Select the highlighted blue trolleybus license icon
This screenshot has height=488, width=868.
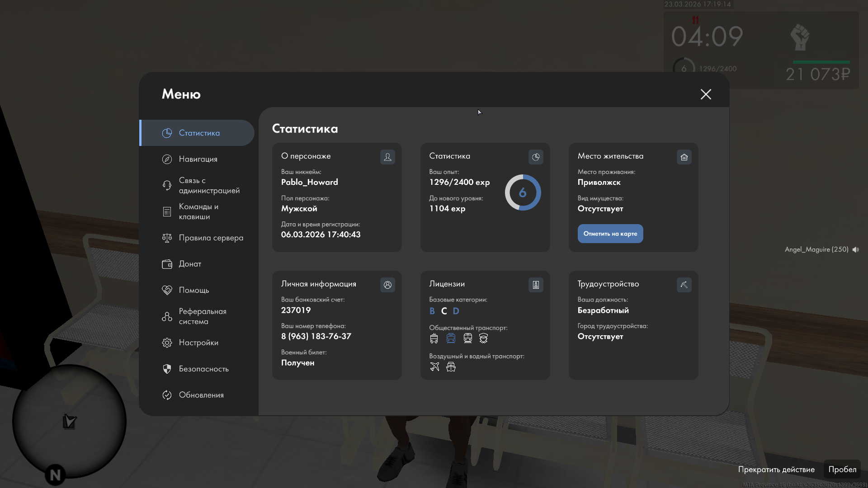point(451,338)
